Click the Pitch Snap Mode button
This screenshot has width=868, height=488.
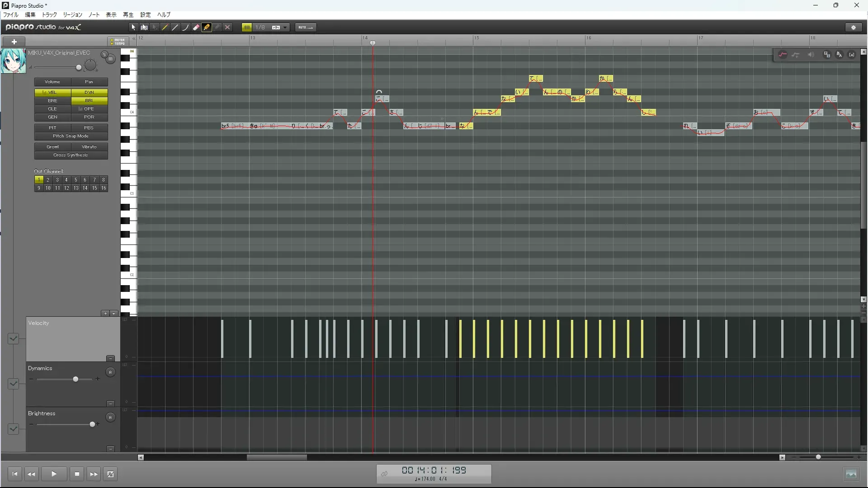[71, 136]
